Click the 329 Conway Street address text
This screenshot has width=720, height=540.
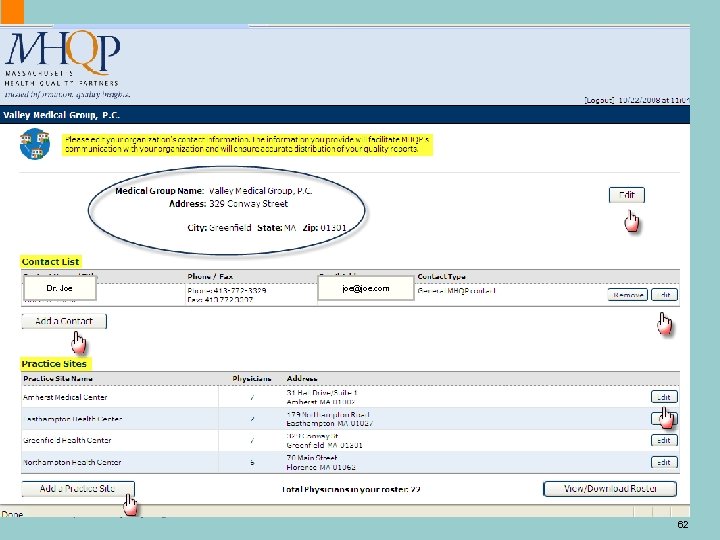(248, 203)
